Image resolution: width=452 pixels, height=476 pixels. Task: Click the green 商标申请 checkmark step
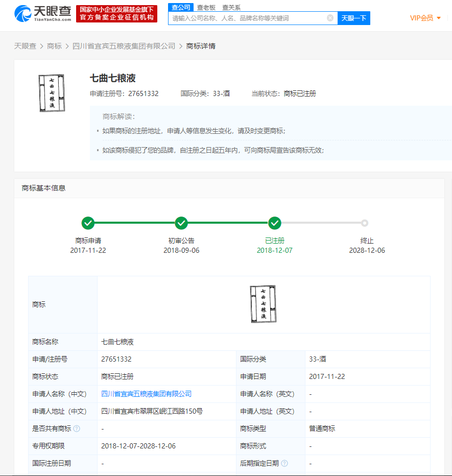(x=88, y=223)
